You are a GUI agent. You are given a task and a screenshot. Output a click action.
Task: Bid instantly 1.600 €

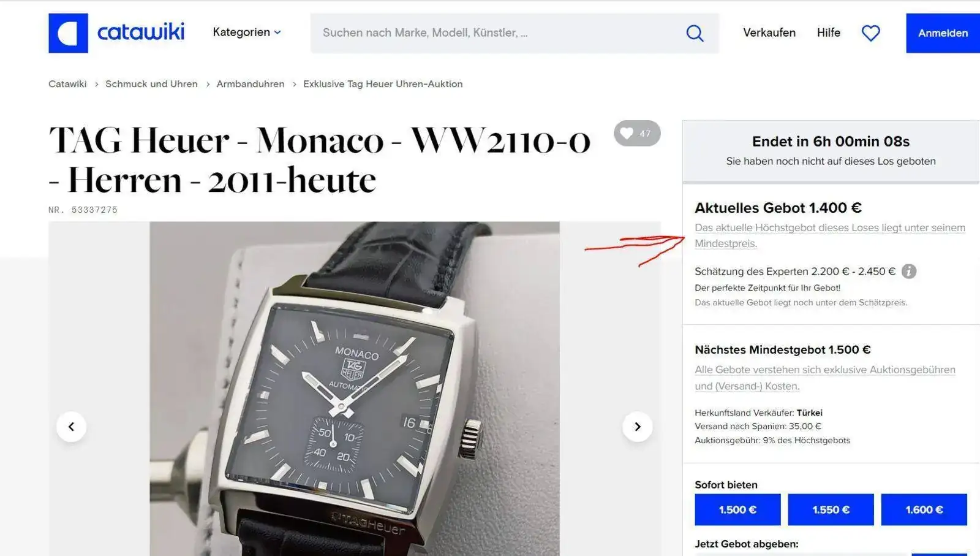click(x=924, y=509)
